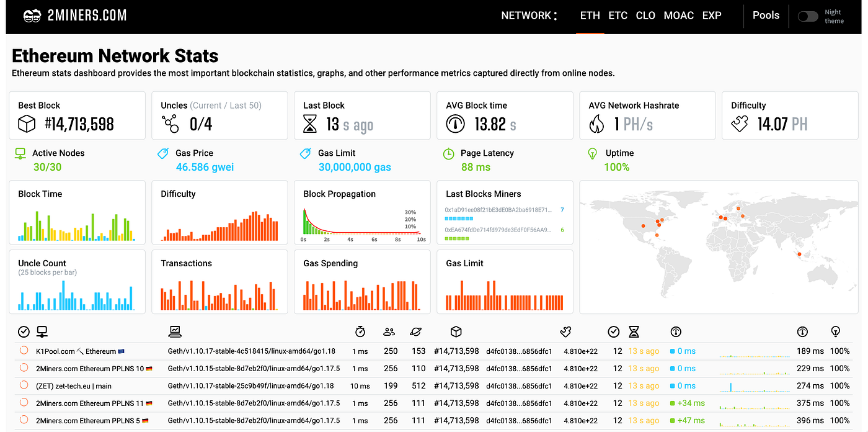Click miner address 0x1aD91ee08f21bE3dE0BA2ba6918E71
The image size is (868, 432).
(498, 210)
